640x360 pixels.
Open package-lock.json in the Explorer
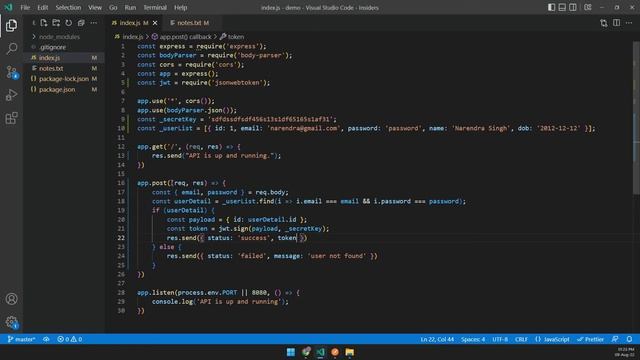[64, 79]
